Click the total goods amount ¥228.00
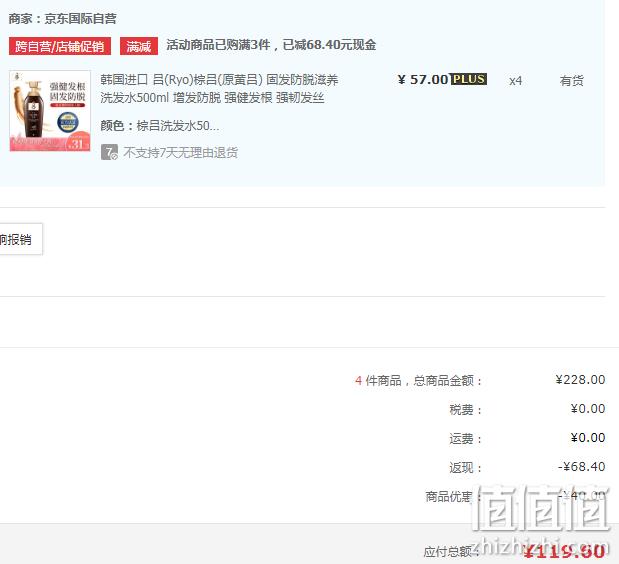 [x=580, y=380]
